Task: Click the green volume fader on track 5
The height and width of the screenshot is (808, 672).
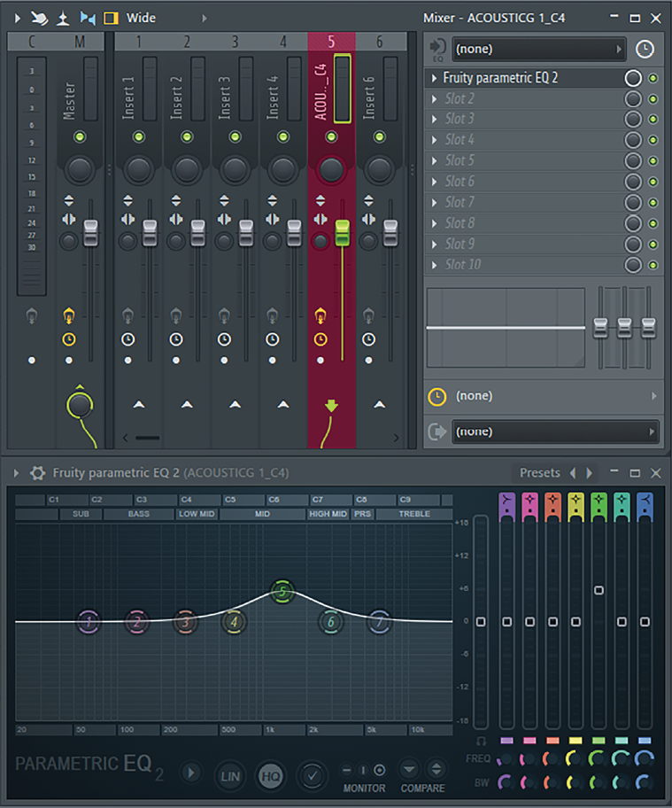Action: [x=343, y=232]
